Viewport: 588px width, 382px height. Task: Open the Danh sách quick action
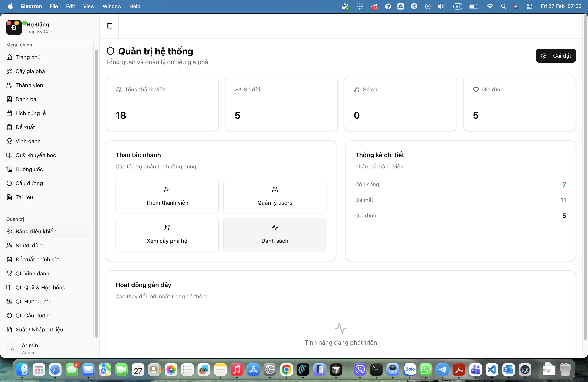275,235
